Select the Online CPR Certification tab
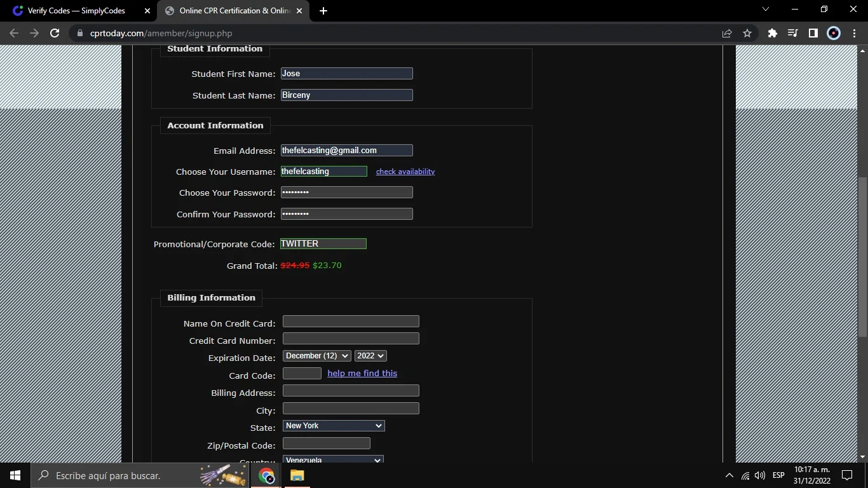868x488 pixels. 234,11
